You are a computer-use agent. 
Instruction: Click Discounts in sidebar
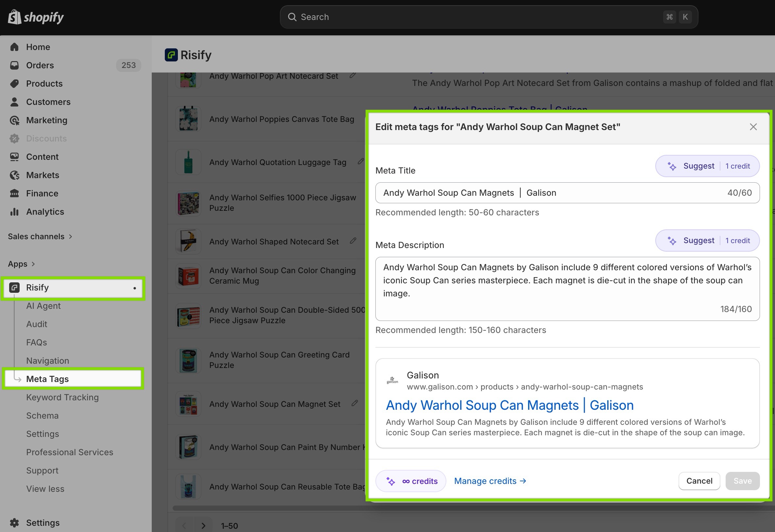pyautogui.click(x=46, y=139)
